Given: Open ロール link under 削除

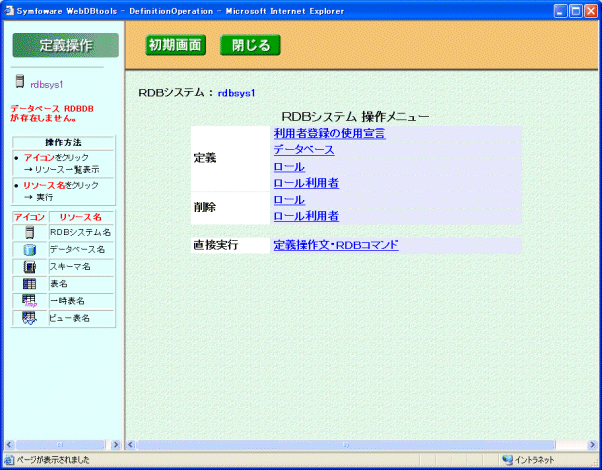Looking at the screenshot, I should point(289,200).
